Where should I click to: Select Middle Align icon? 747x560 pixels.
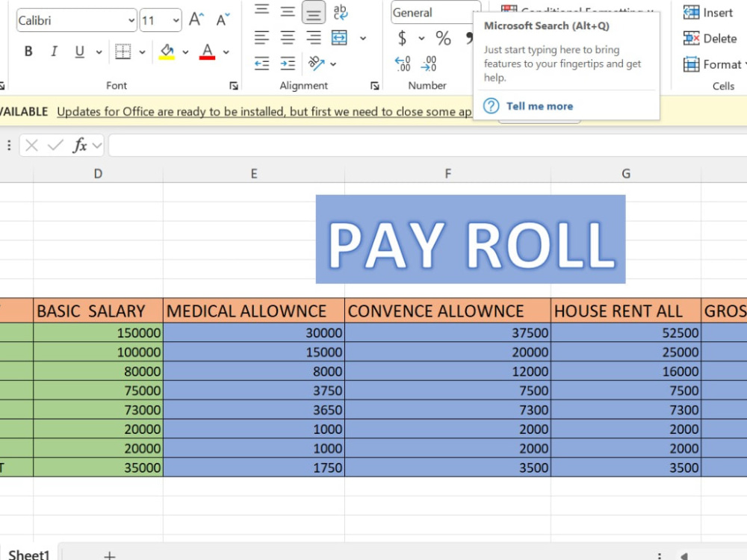point(288,10)
